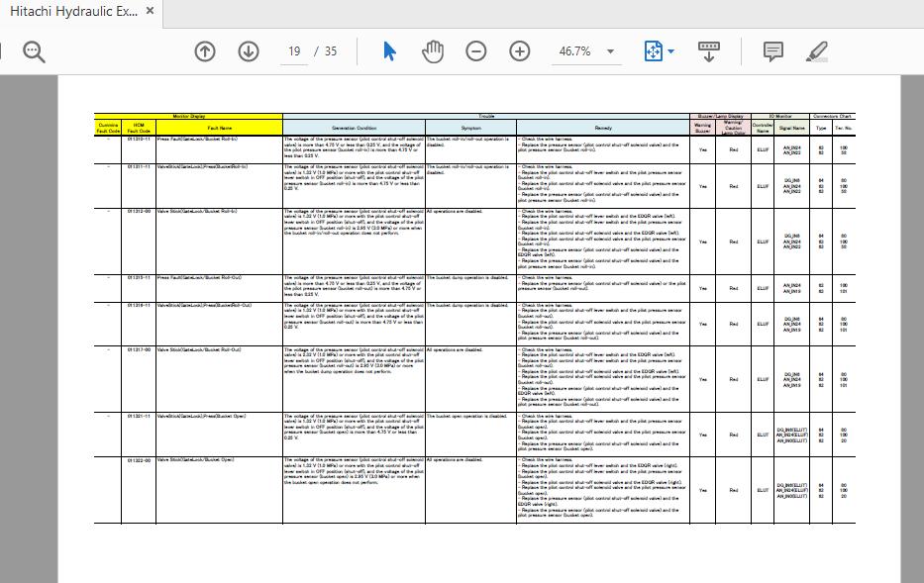Activate the arrow selection tool
Viewport: 924px width, 583px height.
pyautogui.click(x=390, y=51)
